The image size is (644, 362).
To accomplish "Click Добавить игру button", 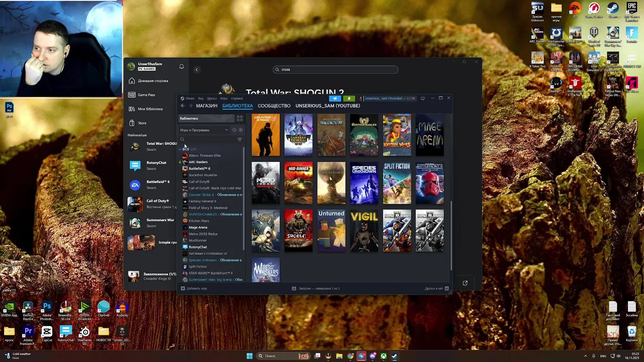I will coord(194,289).
